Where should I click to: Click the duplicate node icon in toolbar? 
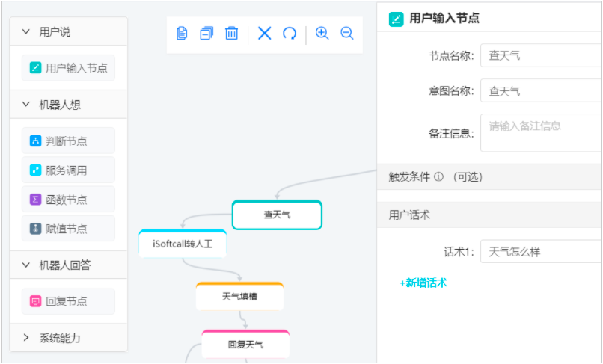(x=206, y=33)
